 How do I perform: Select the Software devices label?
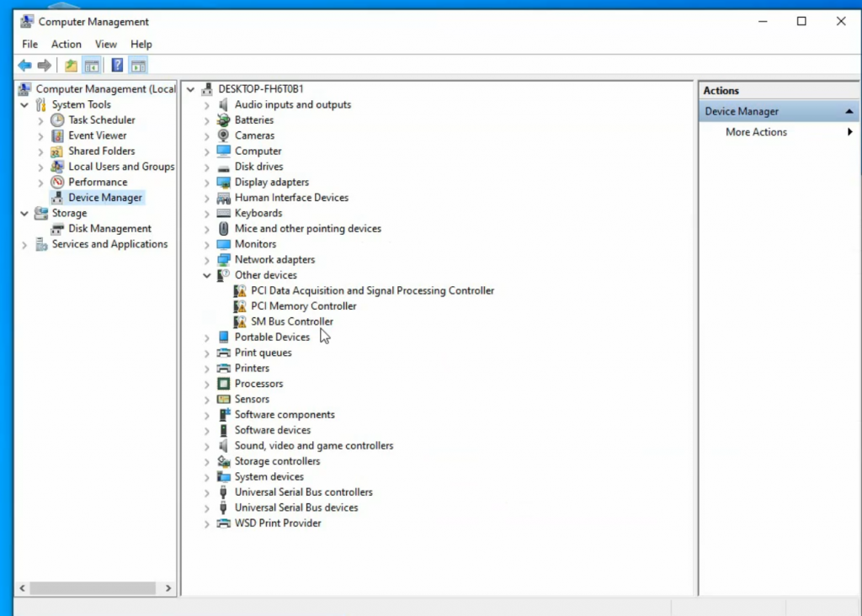pos(272,430)
